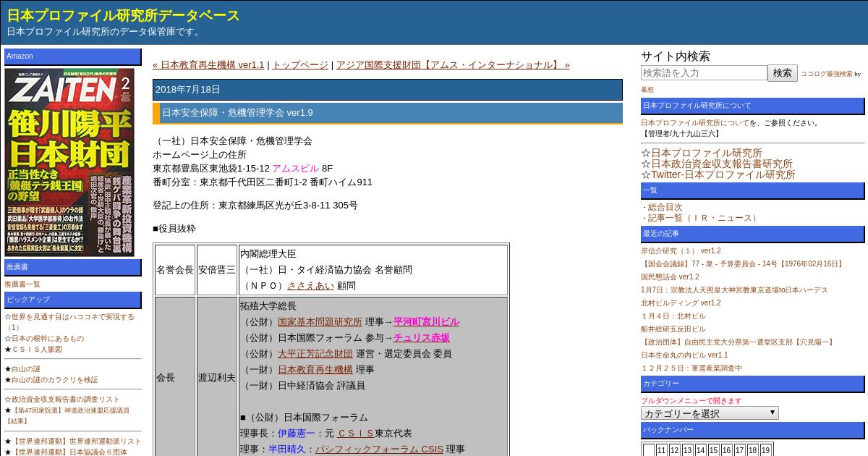Click the pink アムスビル link
The height and width of the screenshot is (456, 868).
pyautogui.click(x=295, y=168)
